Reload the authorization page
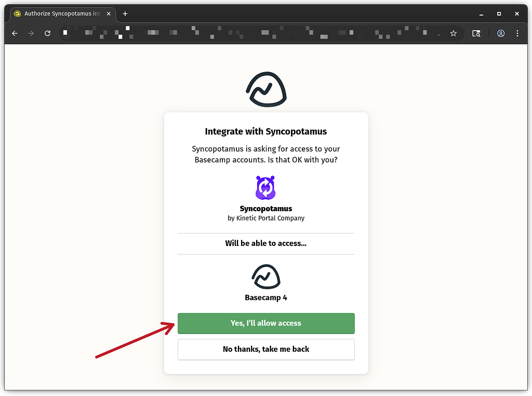Image resolution: width=532 pixels, height=396 pixels. [x=47, y=33]
